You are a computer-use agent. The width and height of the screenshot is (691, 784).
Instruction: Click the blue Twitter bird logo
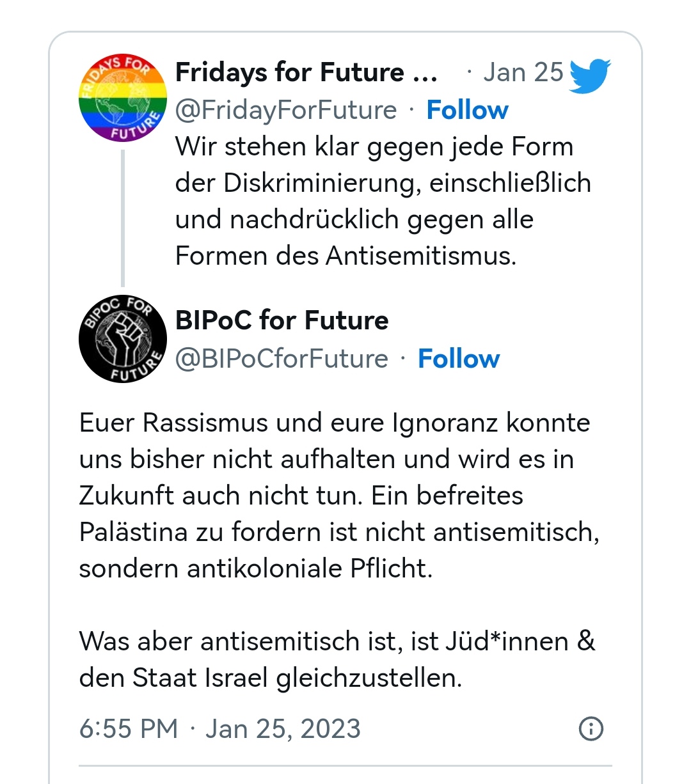(590, 75)
